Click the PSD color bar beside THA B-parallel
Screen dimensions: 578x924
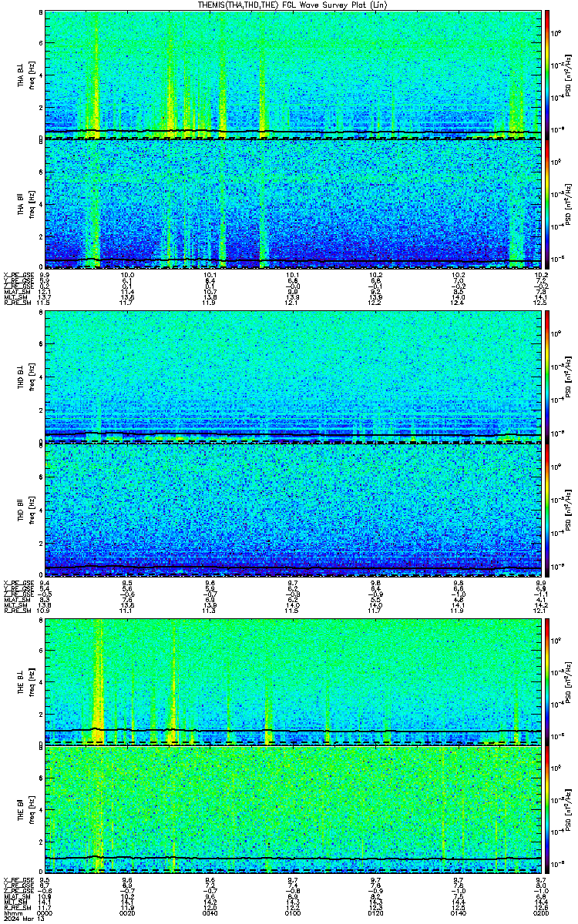pos(548,204)
